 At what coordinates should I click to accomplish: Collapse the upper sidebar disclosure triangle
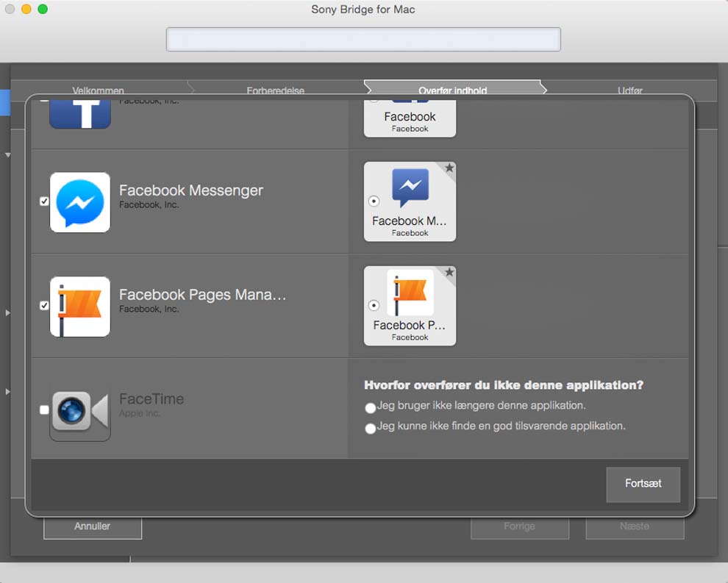point(7,154)
